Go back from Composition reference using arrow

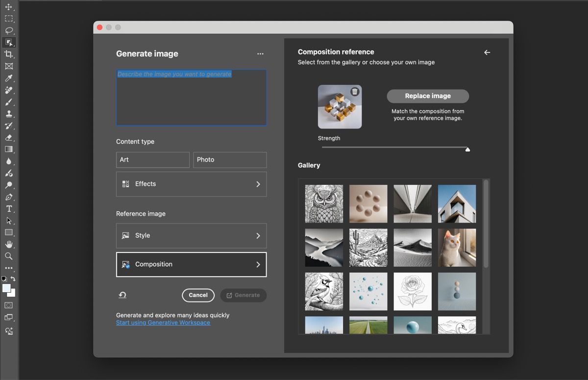[x=487, y=52]
